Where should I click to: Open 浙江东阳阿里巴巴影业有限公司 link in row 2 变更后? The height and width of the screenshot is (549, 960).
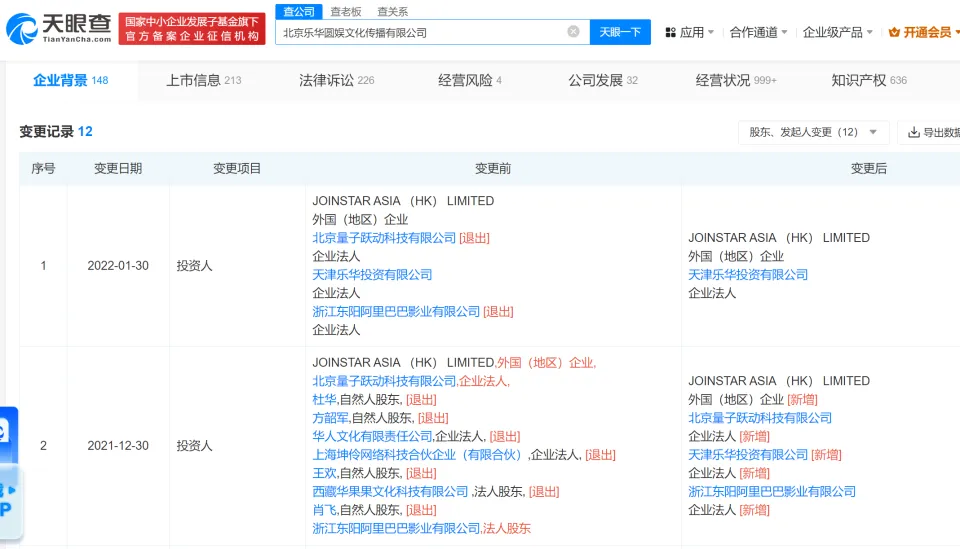point(772,491)
